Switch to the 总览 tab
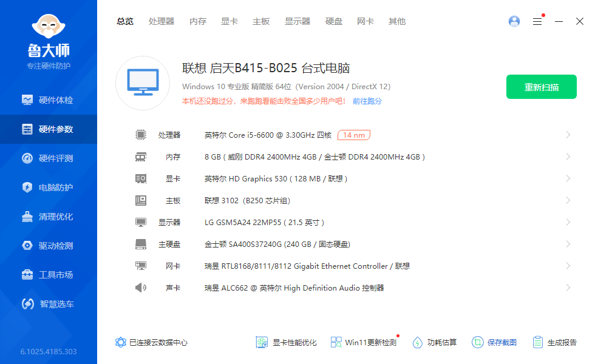This screenshot has width=595, height=364. coord(125,22)
